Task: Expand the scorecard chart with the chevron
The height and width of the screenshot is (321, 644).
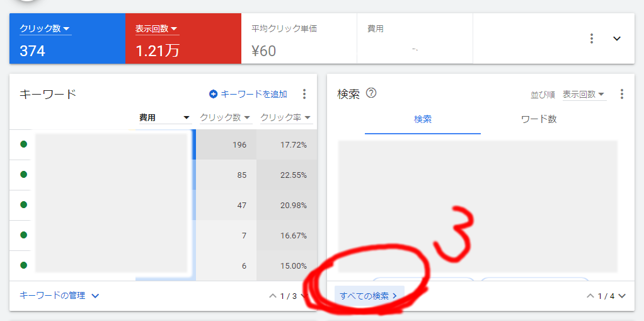Action: [x=616, y=38]
